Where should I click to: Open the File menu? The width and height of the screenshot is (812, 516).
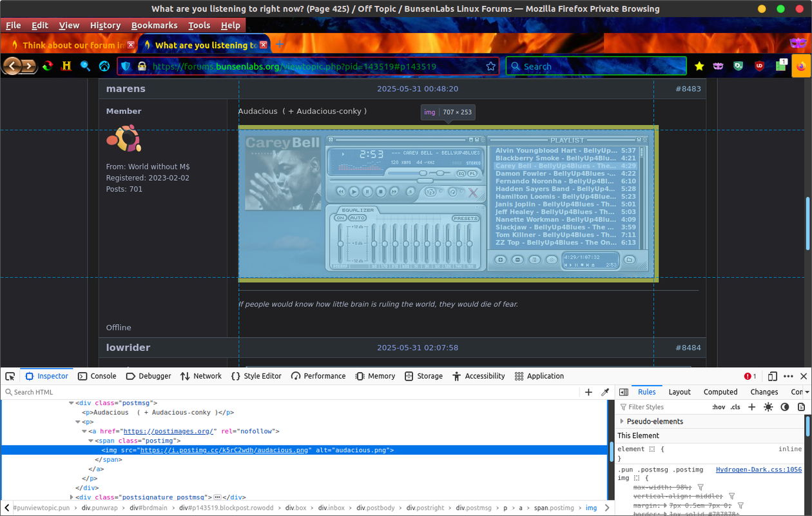pos(14,25)
